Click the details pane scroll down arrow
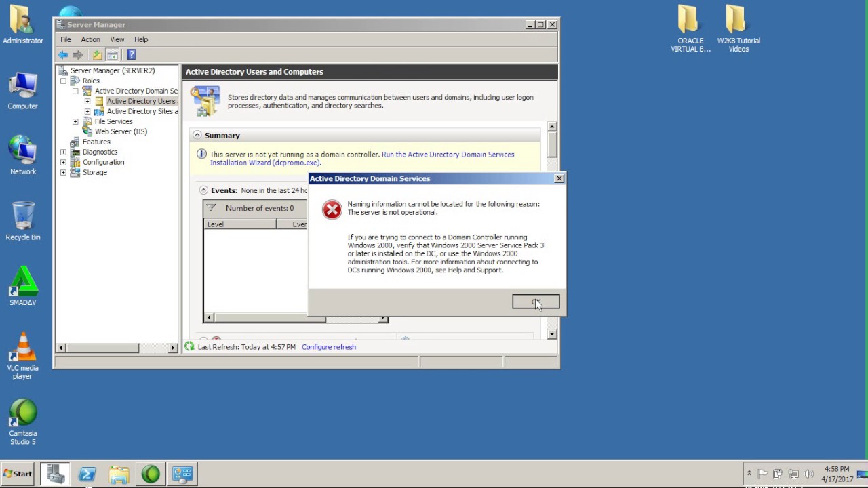868x488 pixels. [553, 334]
